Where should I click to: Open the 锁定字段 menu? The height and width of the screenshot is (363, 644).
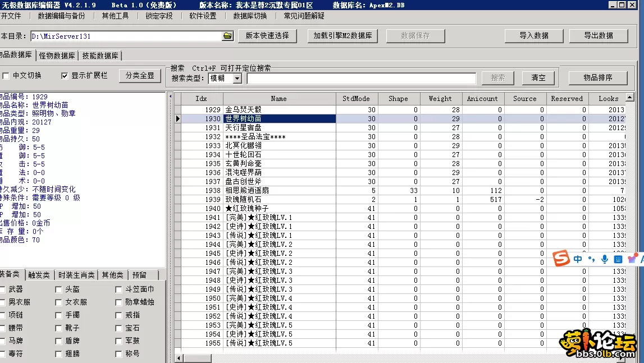159,16
